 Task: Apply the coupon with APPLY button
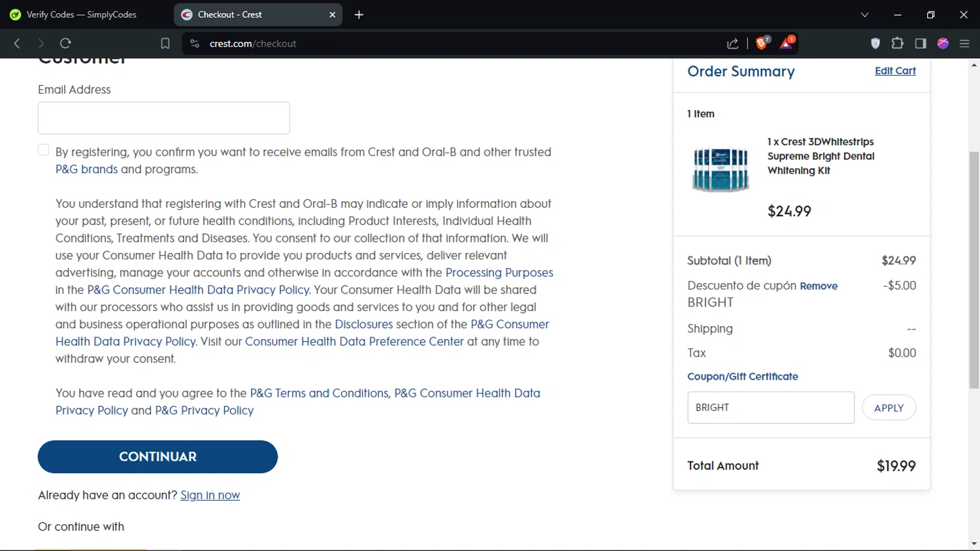click(889, 408)
